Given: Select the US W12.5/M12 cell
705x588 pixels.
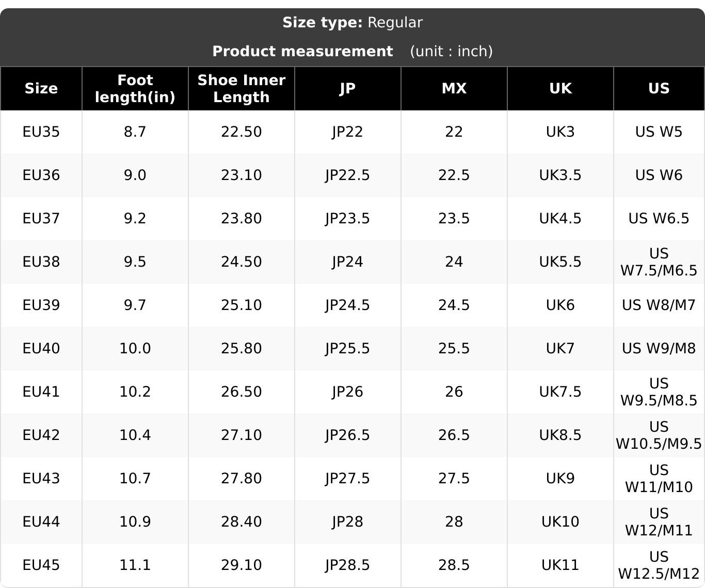Looking at the screenshot, I should click(x=659, y=565).
